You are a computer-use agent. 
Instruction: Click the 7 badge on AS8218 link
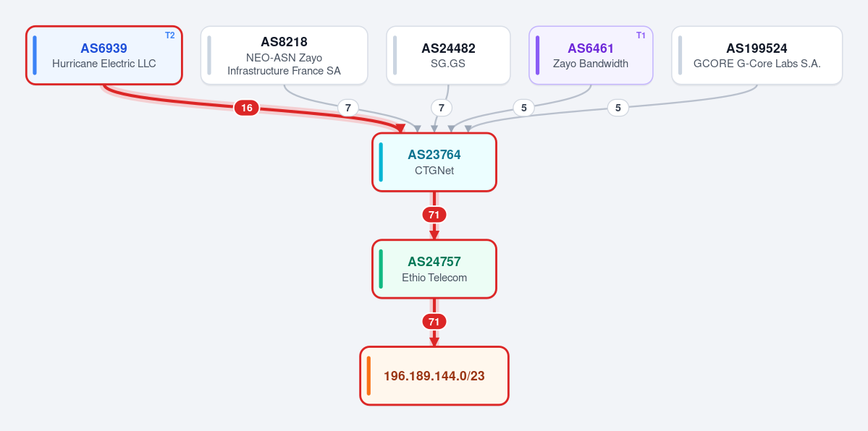tap(348, 108)
